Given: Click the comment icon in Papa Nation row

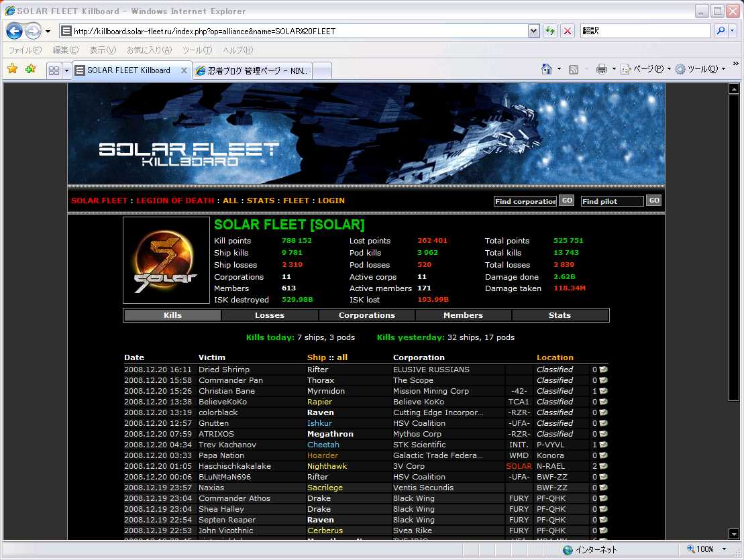Looking at the screenshot, I should tap(604, 455).
